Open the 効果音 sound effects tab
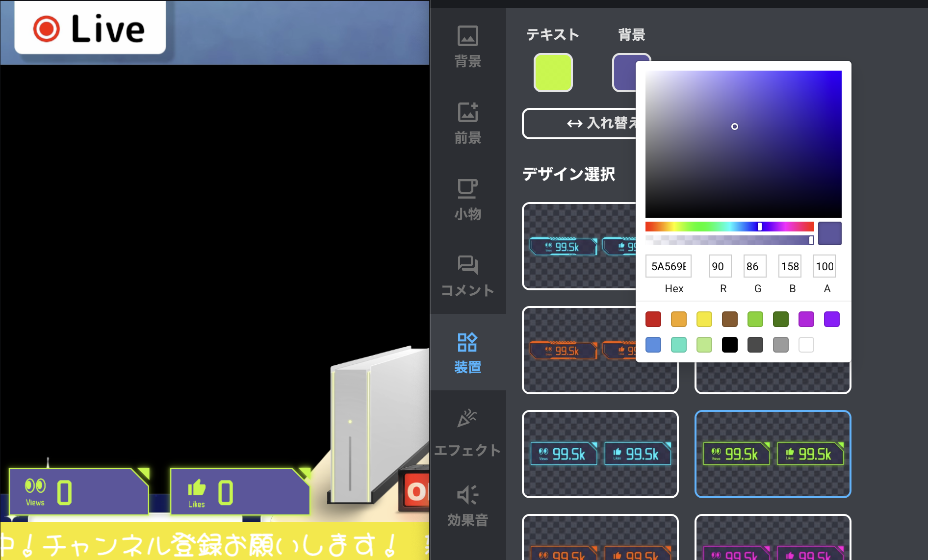 (467, 506)
